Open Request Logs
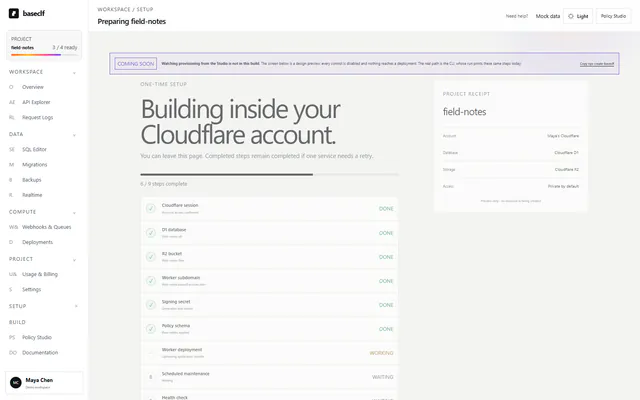This screenshot has width=640, height=400. [x=42, y=117]
